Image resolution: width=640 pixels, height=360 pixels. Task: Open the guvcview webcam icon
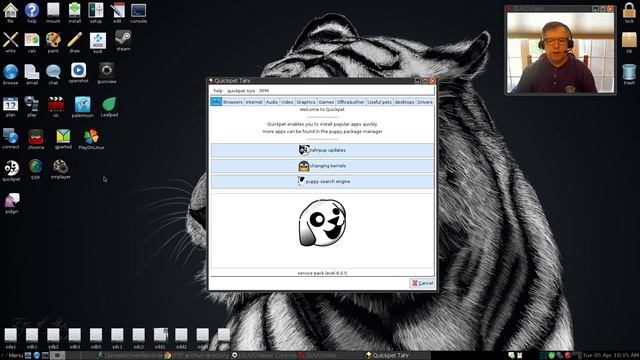[107, 73]
